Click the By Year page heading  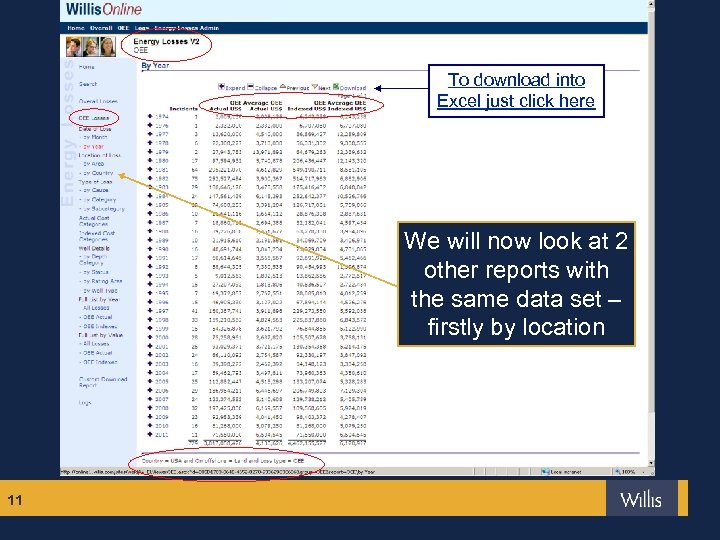[x=155, y=66]
